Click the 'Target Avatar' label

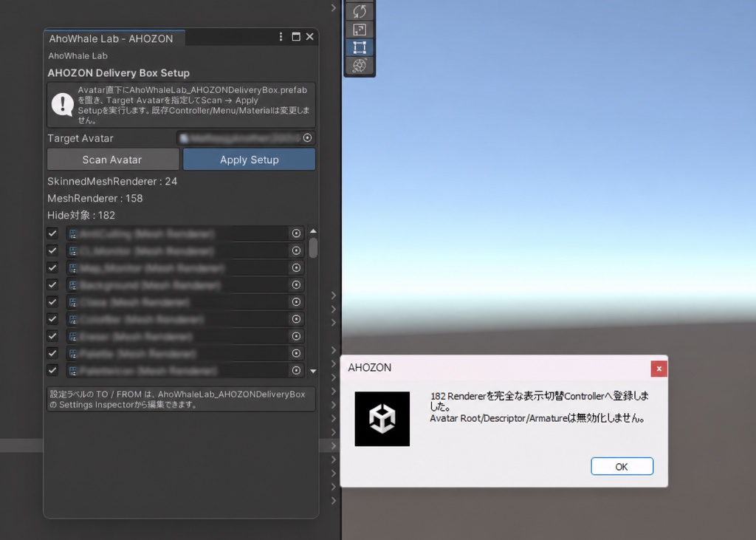pyautogui.click(x=80, y=138)
